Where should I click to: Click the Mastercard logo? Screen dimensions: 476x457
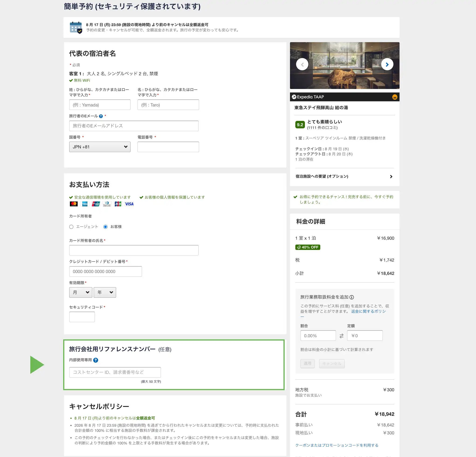pos(74,204)
